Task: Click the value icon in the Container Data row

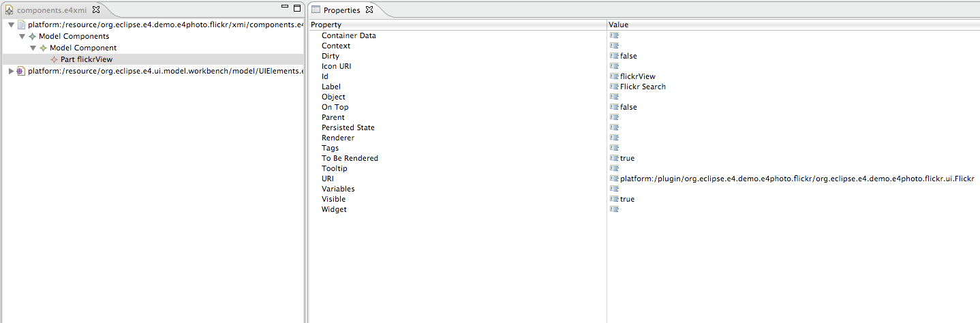Action: [614, 35]
